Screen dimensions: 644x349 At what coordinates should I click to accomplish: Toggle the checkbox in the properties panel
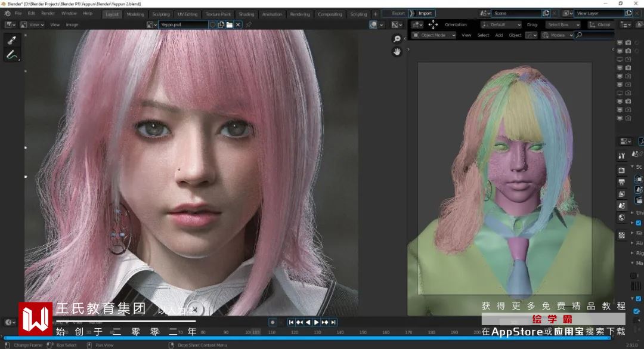pyautogui.click(x=638, y=223)
